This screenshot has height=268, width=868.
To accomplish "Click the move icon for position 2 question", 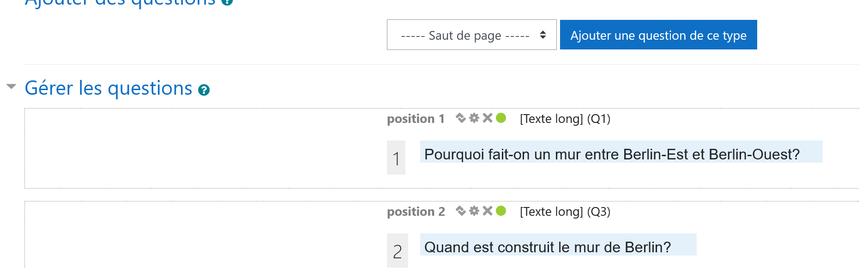I will click(460, 211).
